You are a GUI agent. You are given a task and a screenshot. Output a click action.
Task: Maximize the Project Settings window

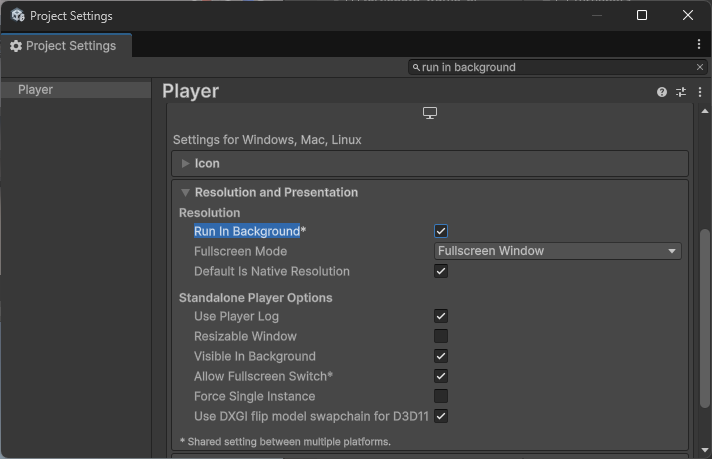pos(642,15)
